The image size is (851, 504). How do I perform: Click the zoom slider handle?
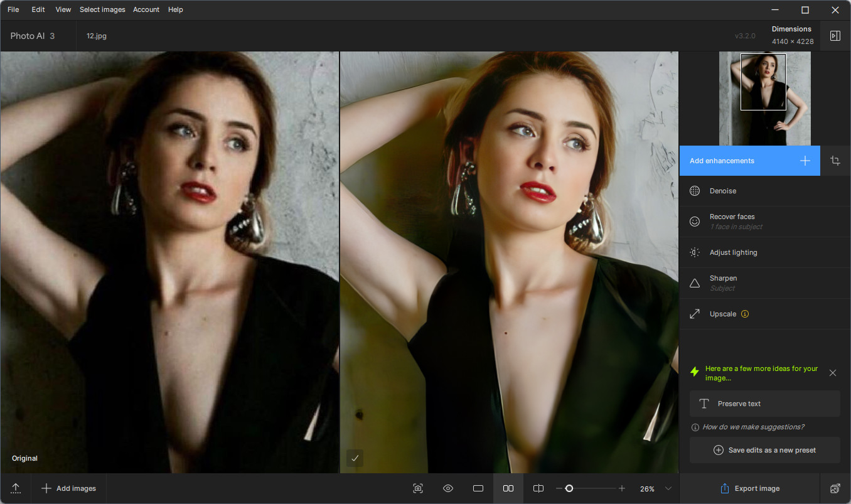pyautogui.click(x=569, y=488)
